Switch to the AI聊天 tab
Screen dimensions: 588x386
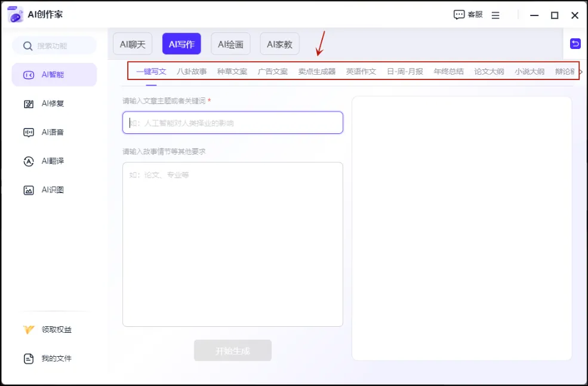pos(132,44)
